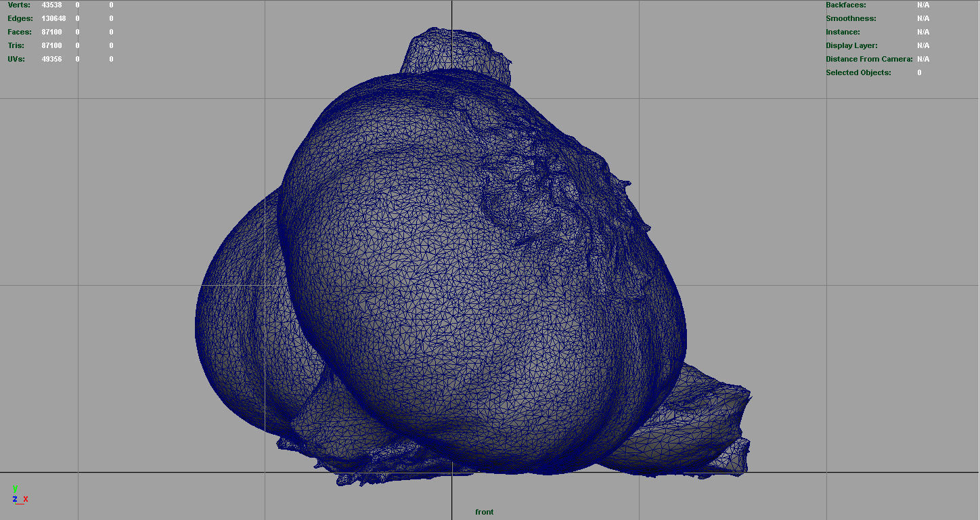Screen dimensions: 980x520
Task: Click the UV count "49356"
Action: pyautogui.click(x=51, y=59)
